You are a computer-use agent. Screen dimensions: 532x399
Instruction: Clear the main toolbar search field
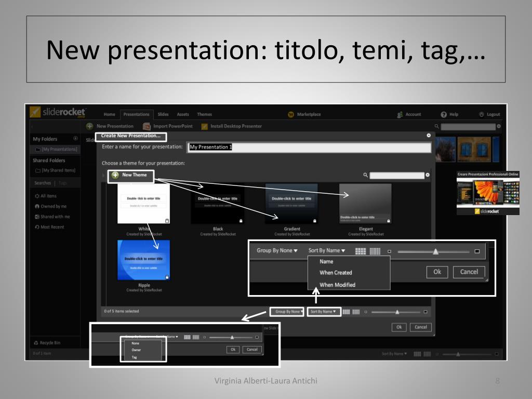(x=498, y=126)
